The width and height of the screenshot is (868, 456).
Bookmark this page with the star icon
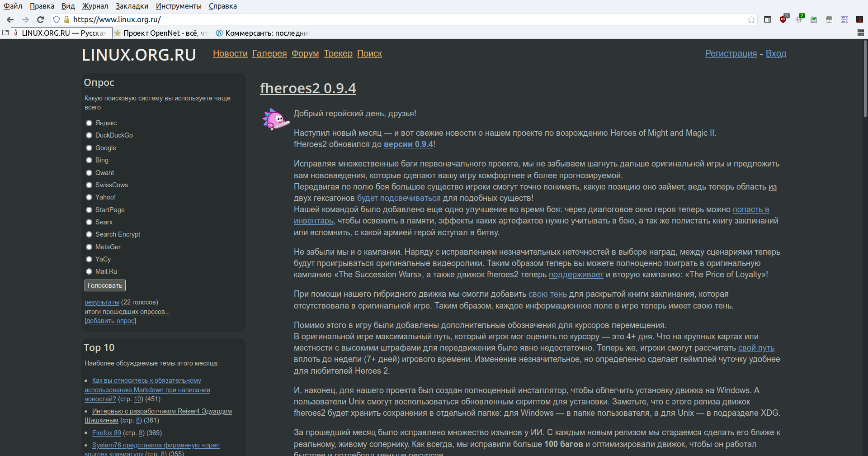[751, 19]
